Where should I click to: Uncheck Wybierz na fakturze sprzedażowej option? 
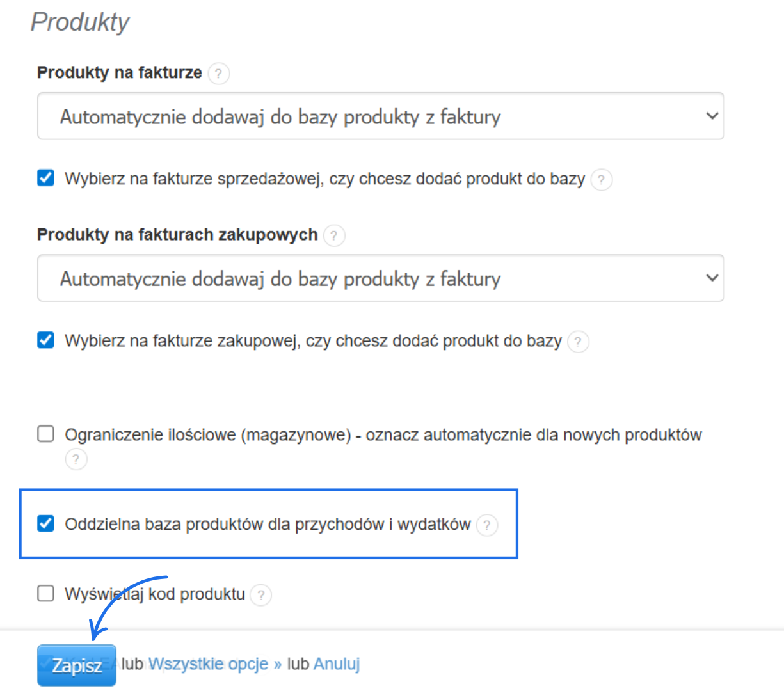pos(45,179)
